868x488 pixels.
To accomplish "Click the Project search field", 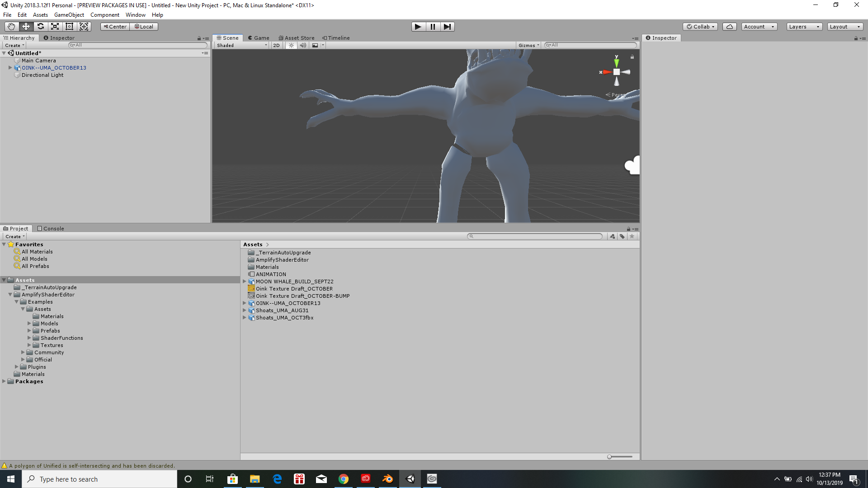I will 535,236.
